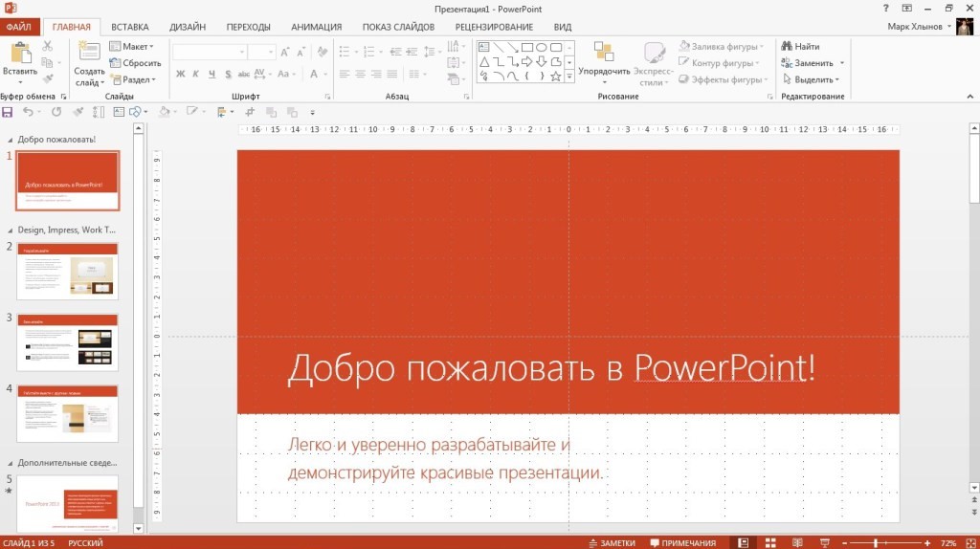Click the save icon in quick access toolbar
Screen dimensions: 980x549
point(9,112)
